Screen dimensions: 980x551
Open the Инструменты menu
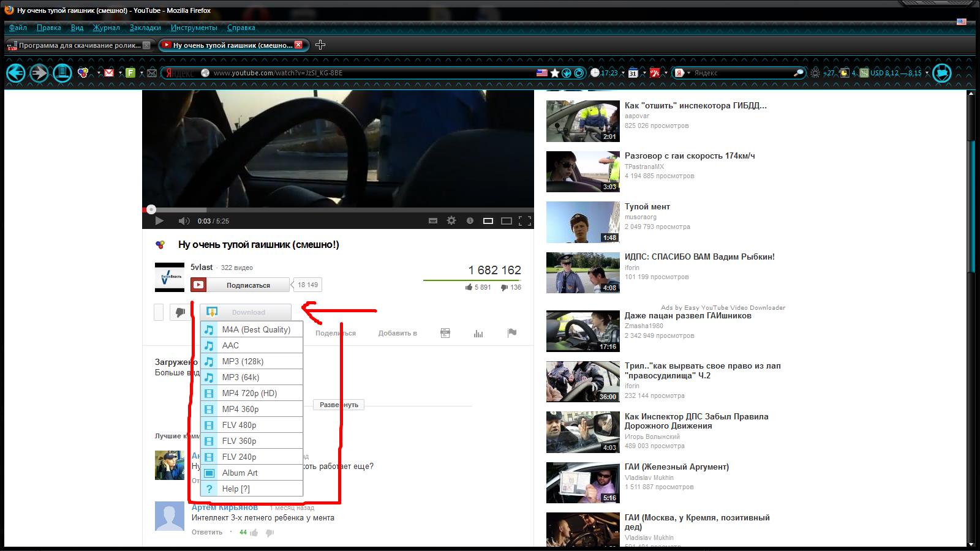194,28
